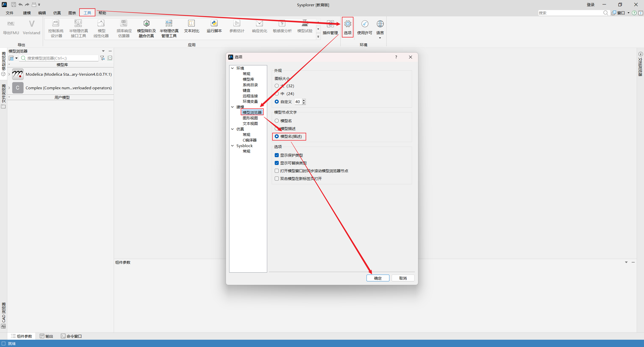Open the 窗口 dropdown arrow
This screenshot has height=347, width=644.
[628, 13]
